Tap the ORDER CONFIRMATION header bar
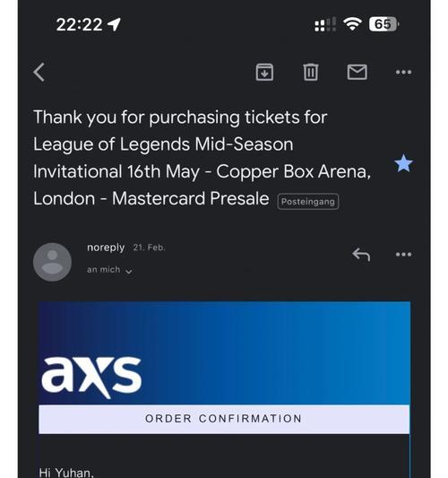Screen dimensions: 448x478 click(224, 419)
